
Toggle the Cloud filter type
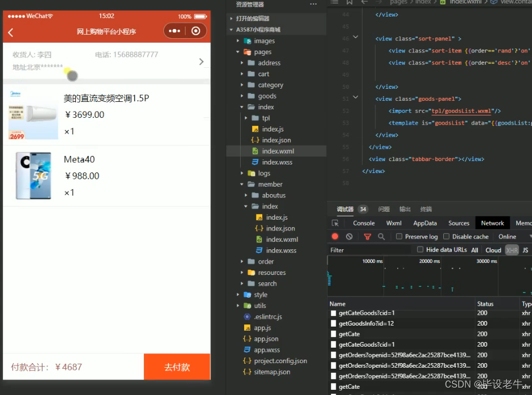(x=493, y=250)
